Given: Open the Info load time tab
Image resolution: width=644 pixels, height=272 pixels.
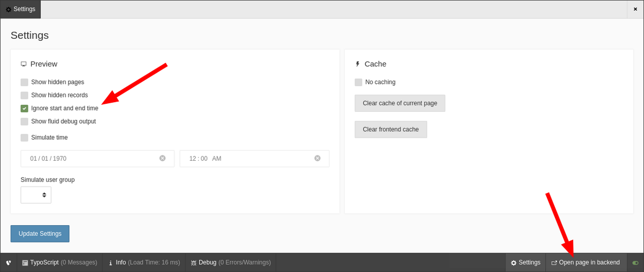Looking at the screenshot, I should point(144,262).
